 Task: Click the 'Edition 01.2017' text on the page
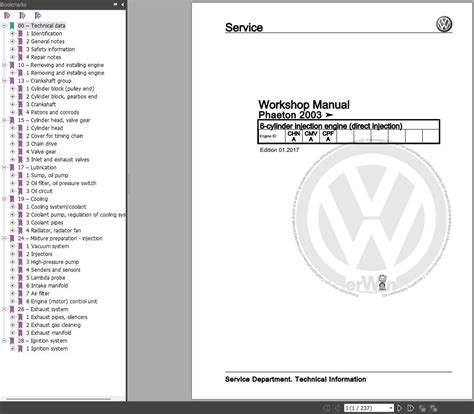click(x=279, y=150)
